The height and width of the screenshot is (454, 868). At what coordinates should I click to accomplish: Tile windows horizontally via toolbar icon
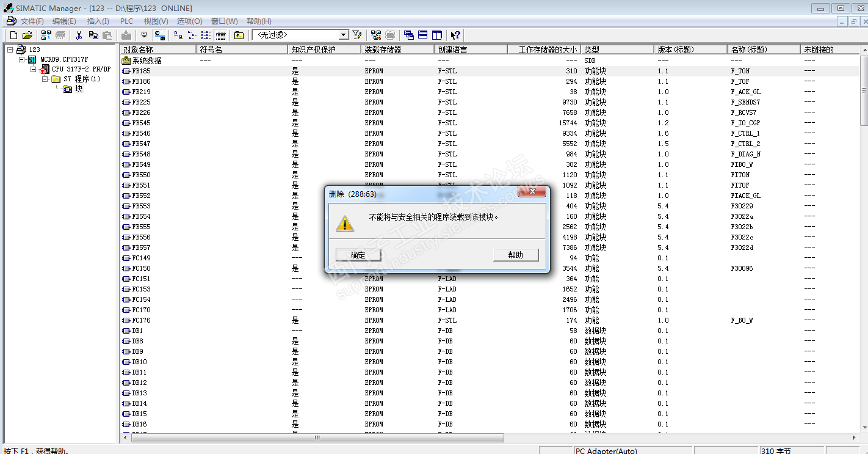(x=422, y=35)
